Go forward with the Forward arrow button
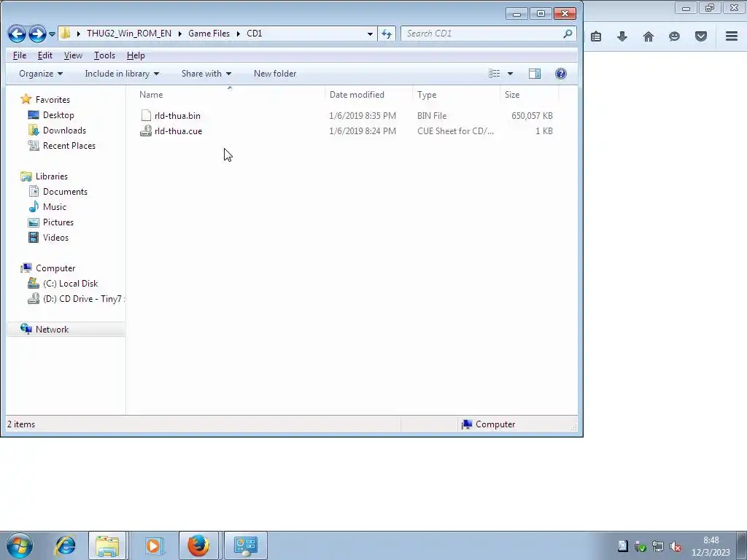The image size is (747, 560). pos(37,34)
